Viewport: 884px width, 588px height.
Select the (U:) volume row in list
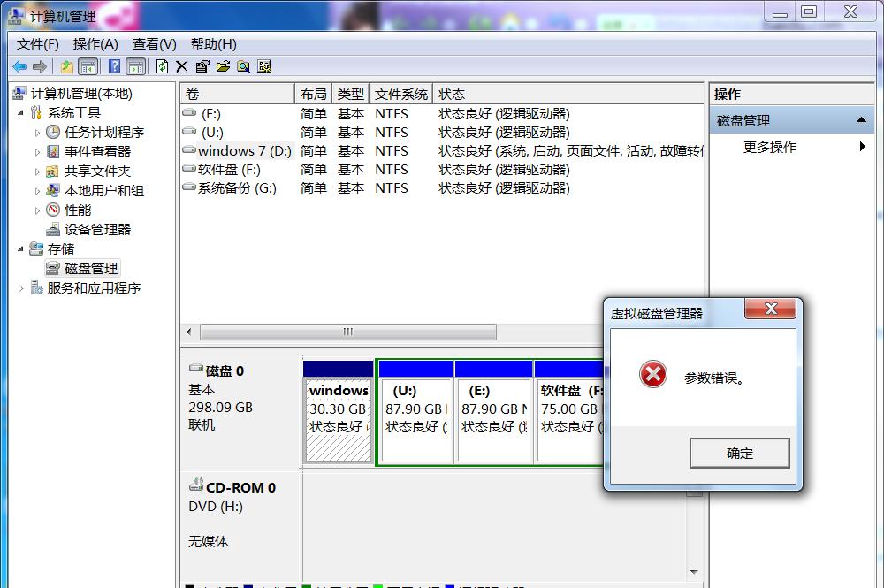coord(443,133)
